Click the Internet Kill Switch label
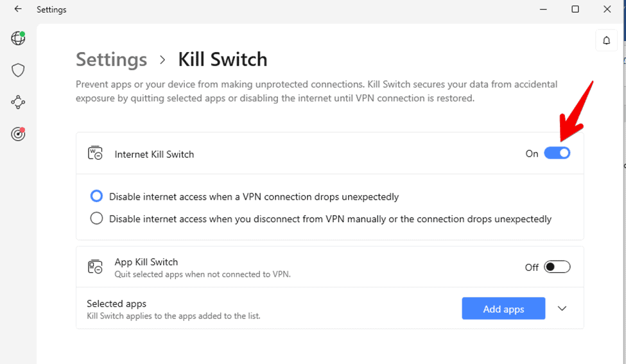 [x=154, y=154]
